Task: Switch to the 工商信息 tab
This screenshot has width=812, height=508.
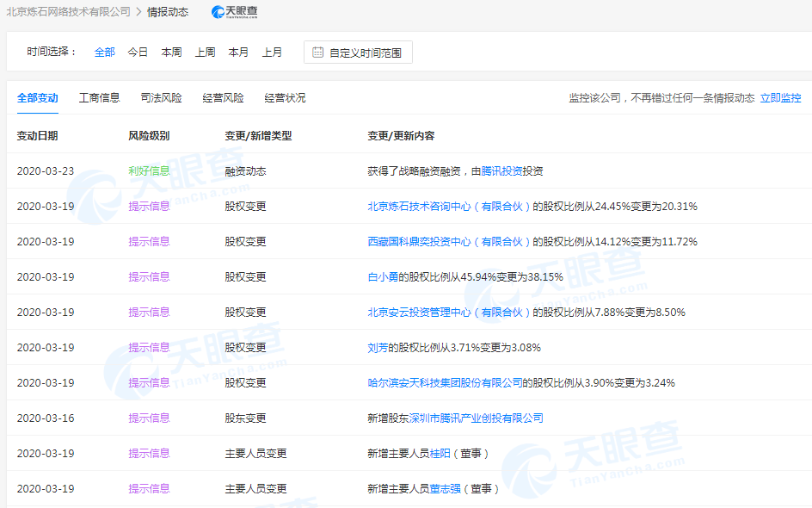Action: pyautogui.click(x=100, y=98)
